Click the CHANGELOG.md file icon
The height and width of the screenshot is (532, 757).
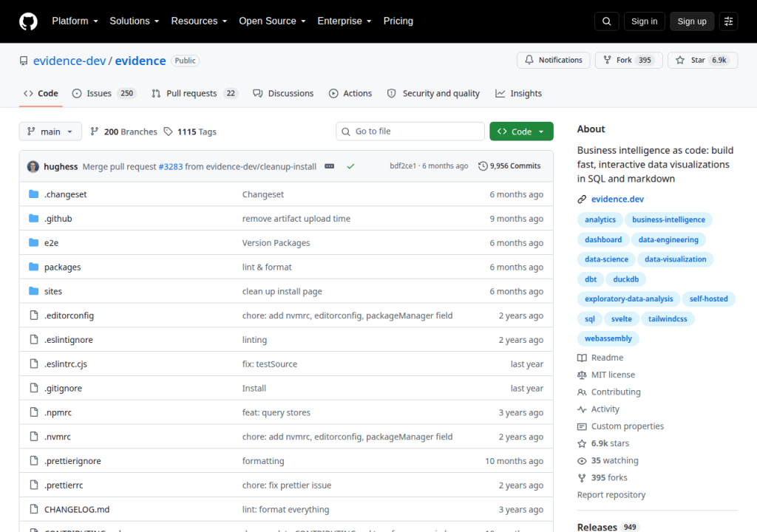(34, 509)
